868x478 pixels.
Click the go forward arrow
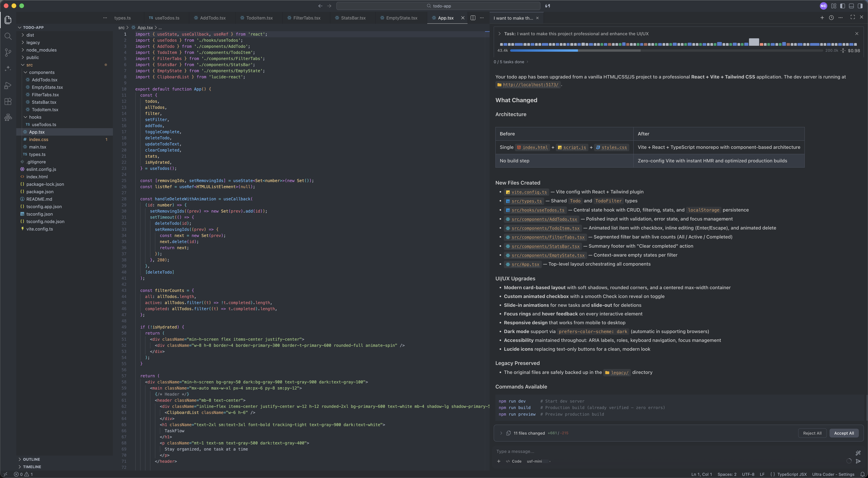(x=329, y=6)
